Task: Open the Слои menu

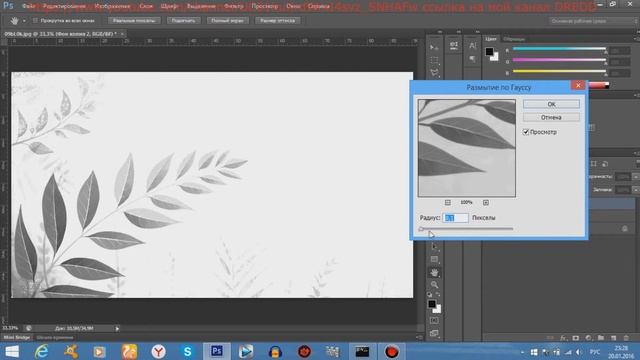Action: 146,6
